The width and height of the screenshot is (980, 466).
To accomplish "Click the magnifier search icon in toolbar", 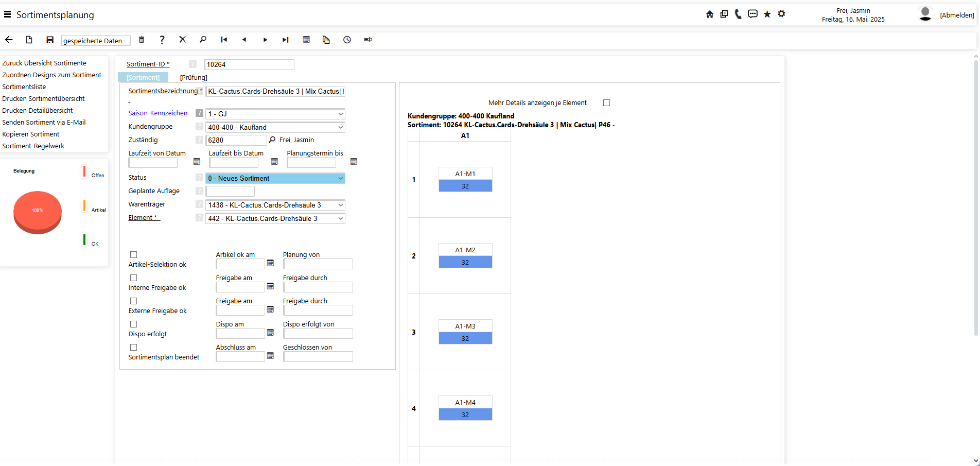I will [203, 40].
